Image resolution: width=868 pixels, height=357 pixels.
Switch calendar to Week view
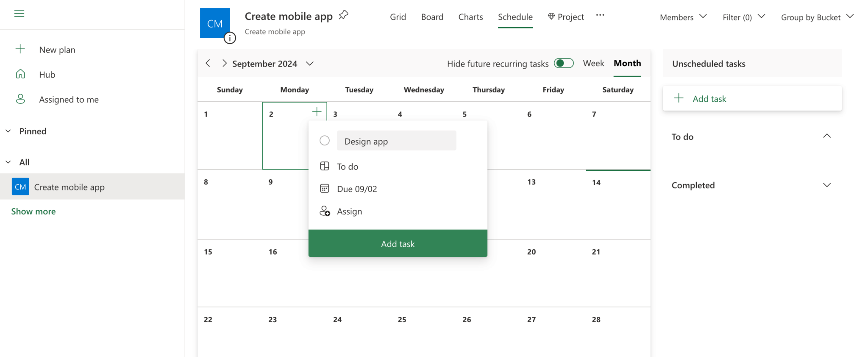[593, 63]
